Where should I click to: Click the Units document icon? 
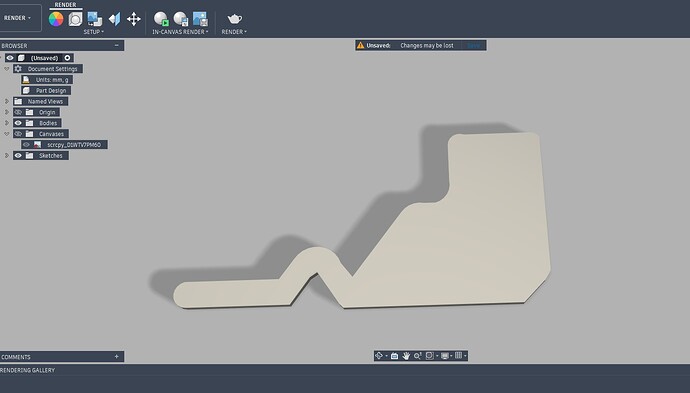click(x=26, y=80)
